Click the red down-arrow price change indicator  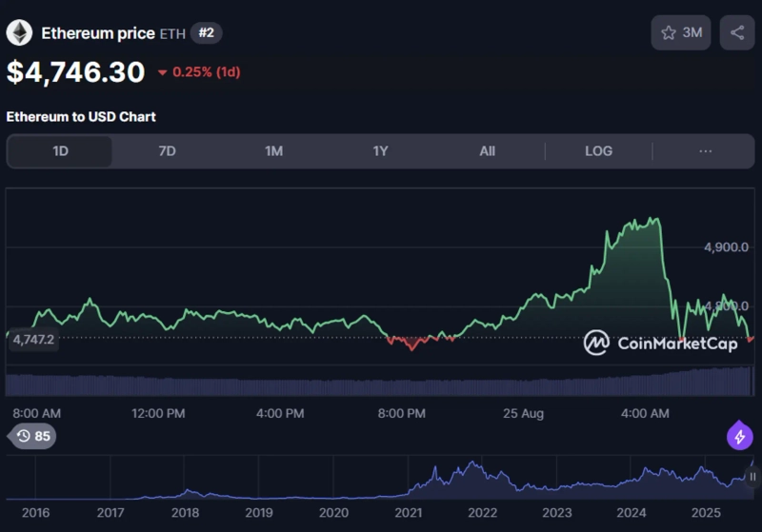162,72
